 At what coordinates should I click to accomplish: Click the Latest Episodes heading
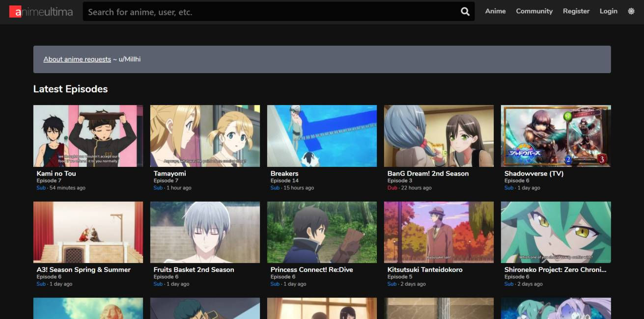pos(70,89)
